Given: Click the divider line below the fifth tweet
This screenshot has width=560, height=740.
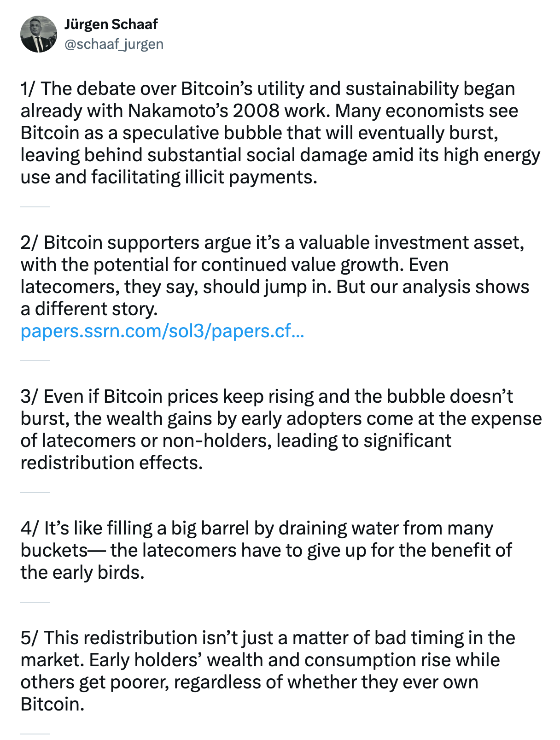Looking at the screenshot, I should tap(35, 734).
